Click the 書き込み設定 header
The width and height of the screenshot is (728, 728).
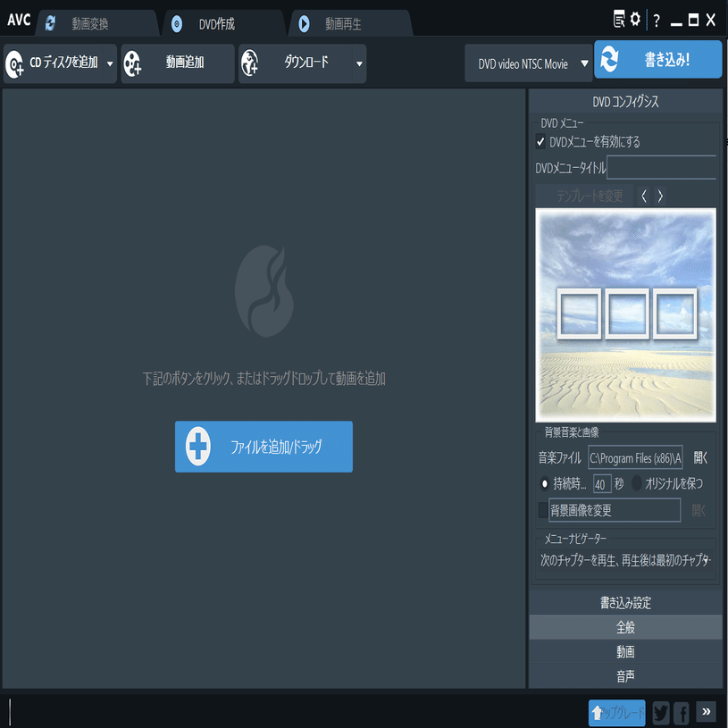[625, 603]
